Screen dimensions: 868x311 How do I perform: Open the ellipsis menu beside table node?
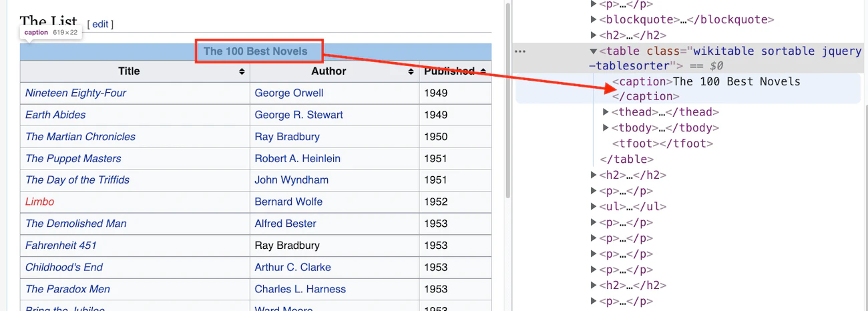(520, 51)
